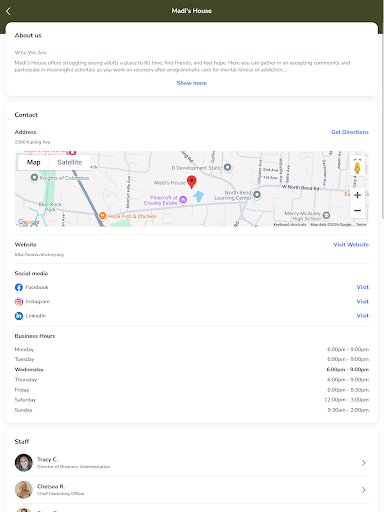Viewport: 384px width, 512px height.
Task: Click the Facebook icon under Social media
Action: [x=19, y=287]
